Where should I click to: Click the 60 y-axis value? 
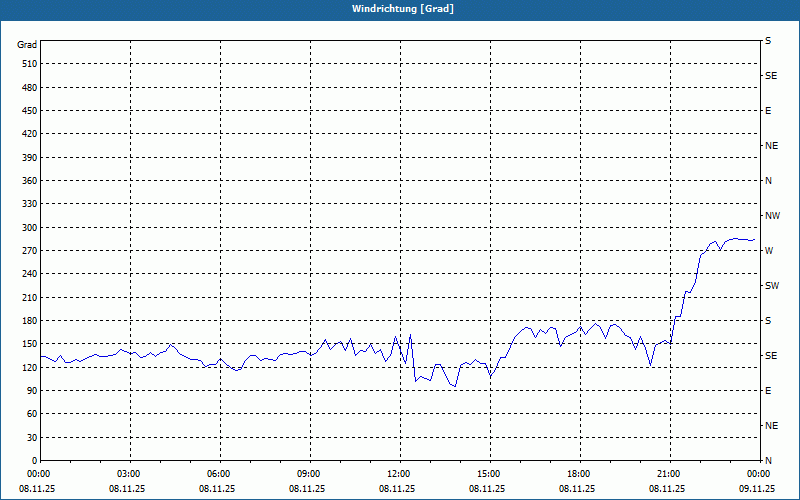(x=32, y=414)
